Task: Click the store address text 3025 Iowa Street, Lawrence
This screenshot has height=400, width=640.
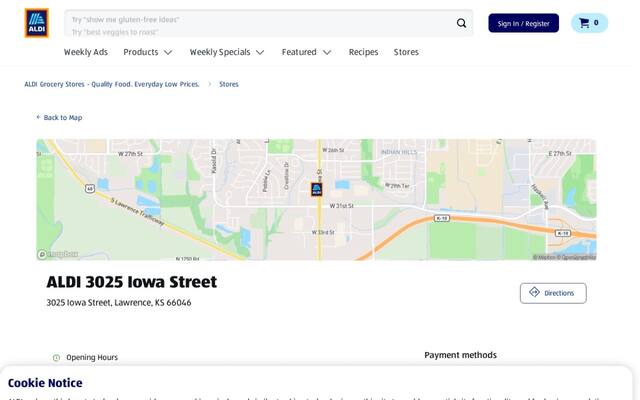Action: [x=119, y=302]
